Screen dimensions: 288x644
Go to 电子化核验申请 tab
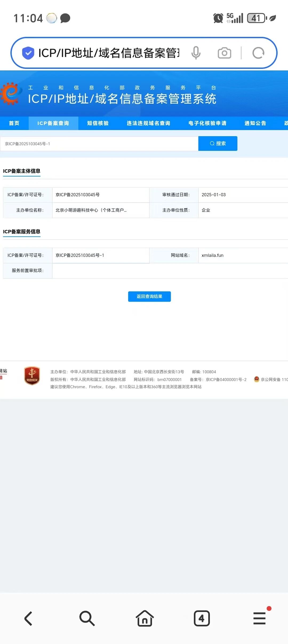pyautogui.click(x=207, y=123)
